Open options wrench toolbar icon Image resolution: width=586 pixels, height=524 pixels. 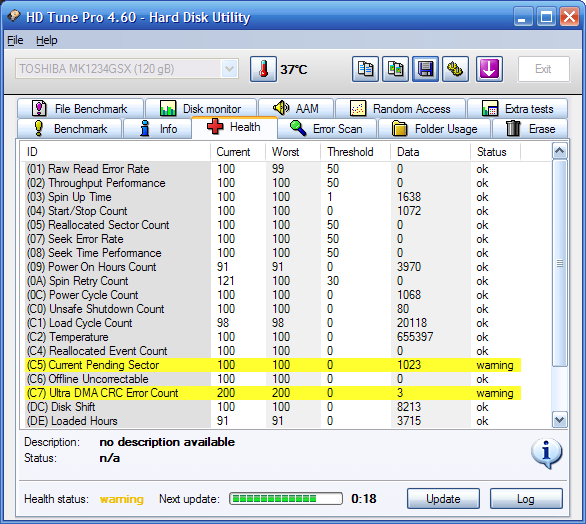(455, 69)
